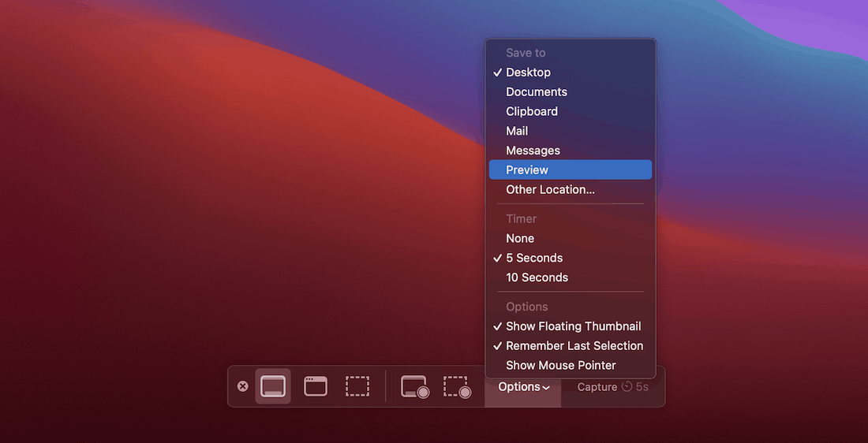
Task: Choose Messages as save destination
Action: click(533, 151)
